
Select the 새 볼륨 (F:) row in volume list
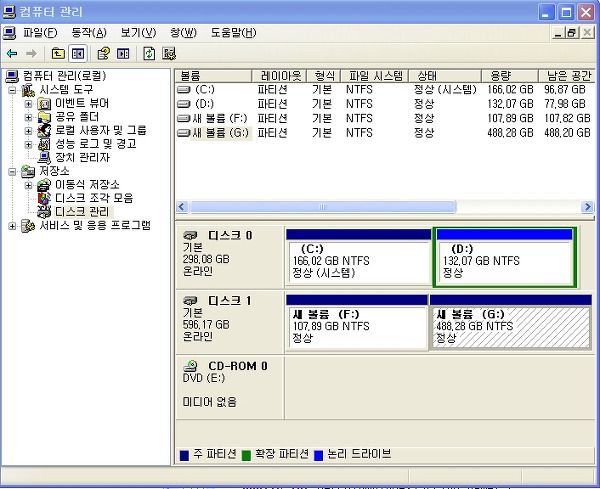coord(384,119)
